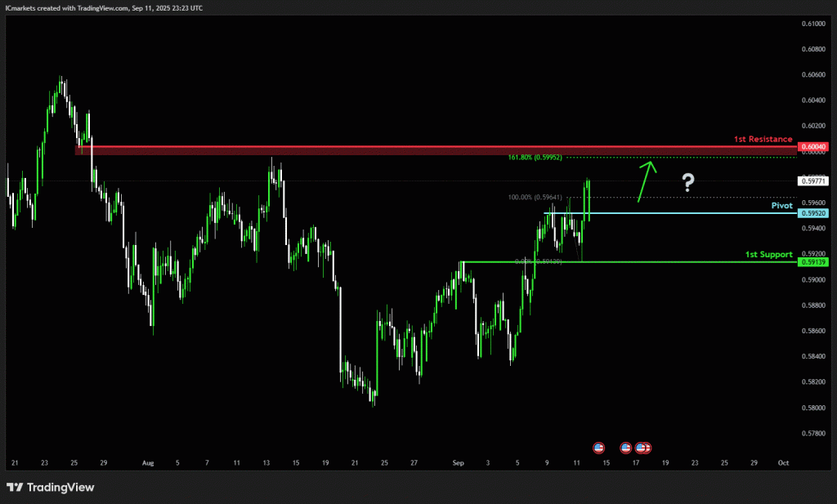Viewport: 837px width, 504px height.
Task: Click the "17" date axis label
Action: coord(636,463)
